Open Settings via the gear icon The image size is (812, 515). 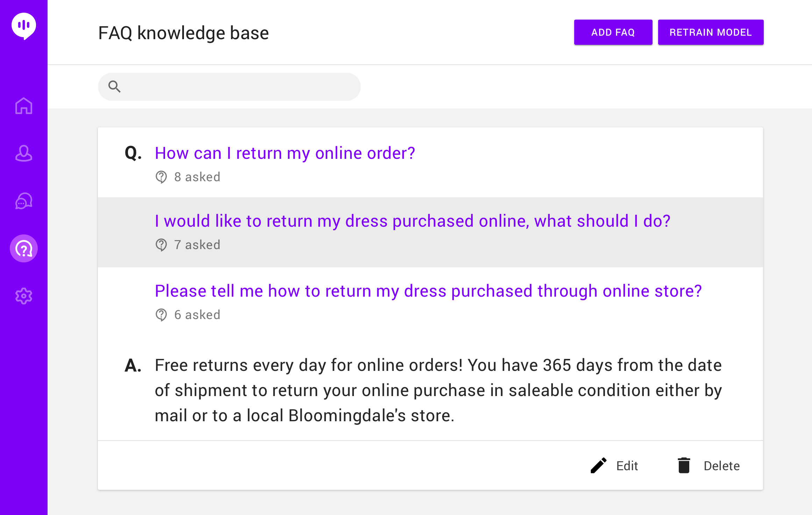(x=24, y=296)
